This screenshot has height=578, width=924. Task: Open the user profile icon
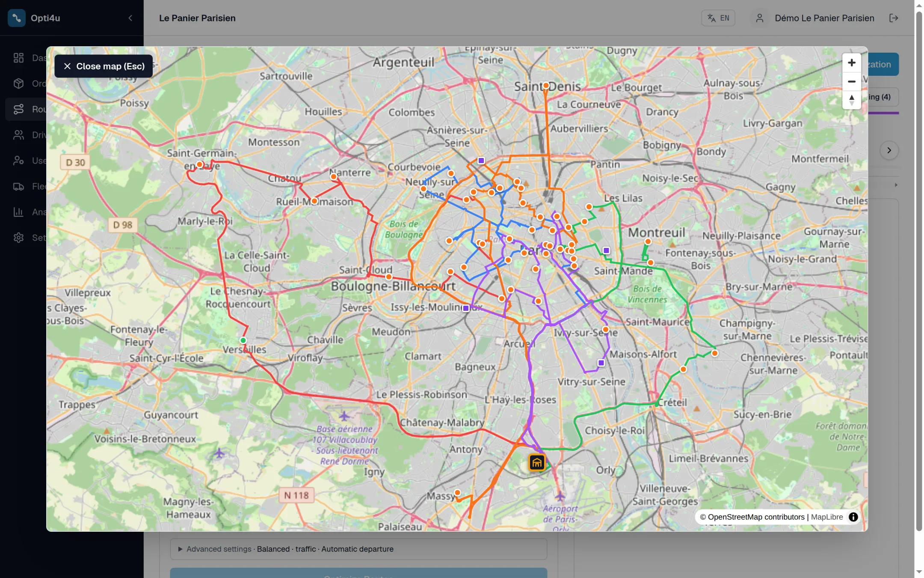[x=759, y=18]
